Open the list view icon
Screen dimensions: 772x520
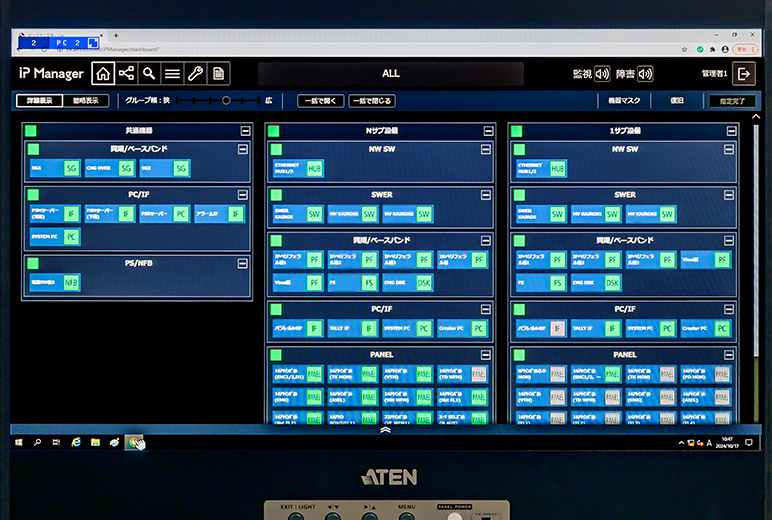click(x=172, y=73)
